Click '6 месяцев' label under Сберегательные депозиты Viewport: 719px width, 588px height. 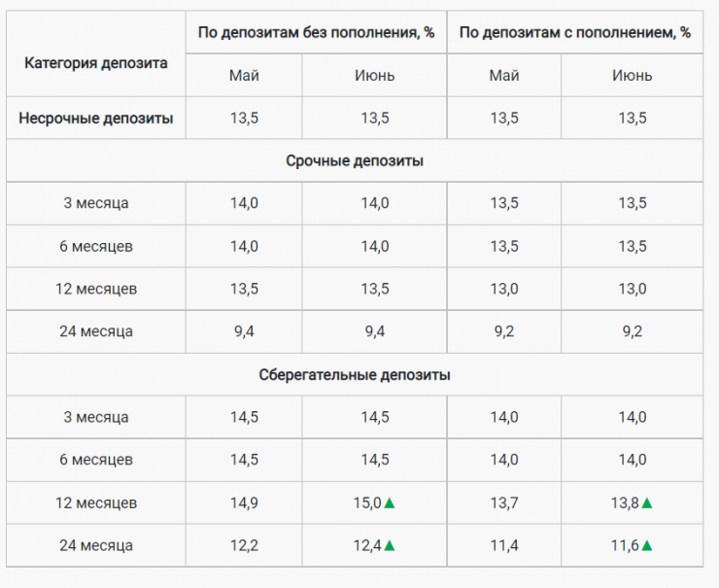96,460
